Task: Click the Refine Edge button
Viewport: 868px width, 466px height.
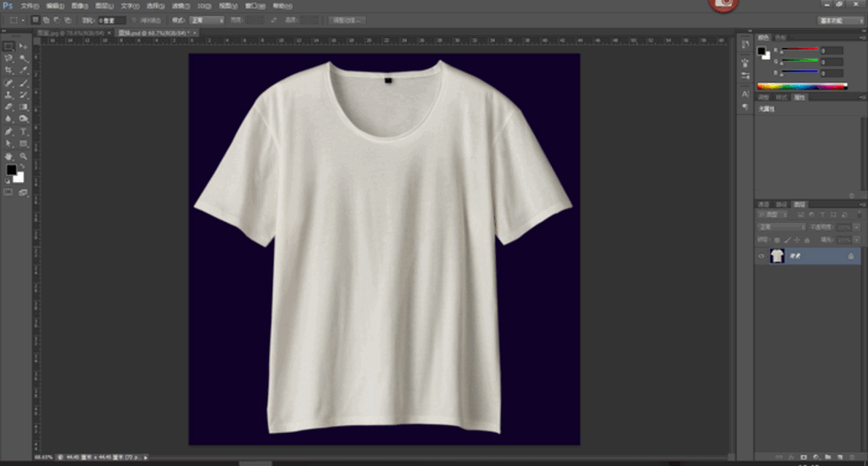Action: 348,19
